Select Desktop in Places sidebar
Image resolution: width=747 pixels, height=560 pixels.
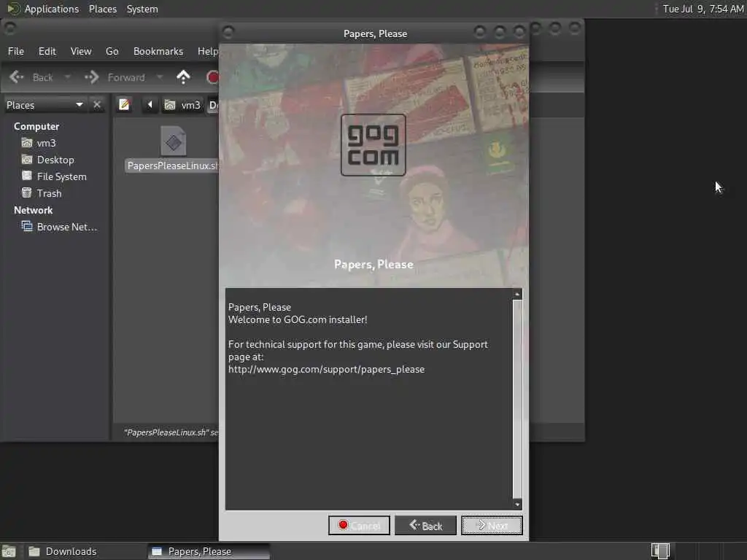click(x=55, y=160)
